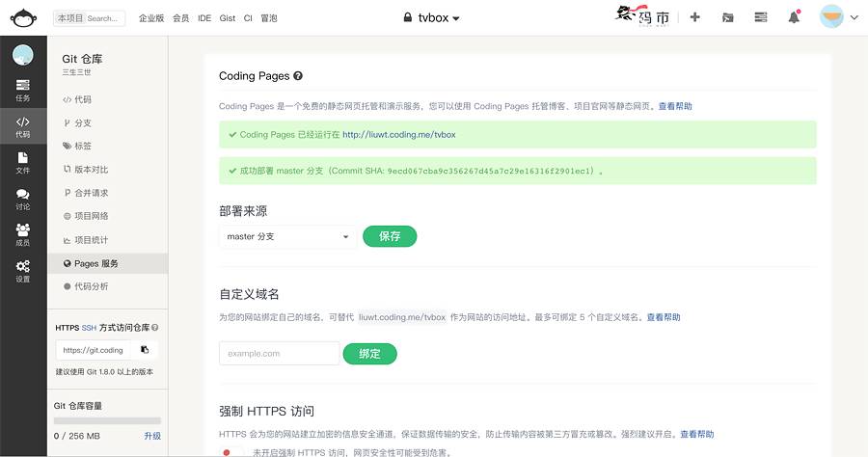The width and height of the screenshot is (868, 457).
Task: Switch repository access to SSH
Action: [x=89, y=328]
